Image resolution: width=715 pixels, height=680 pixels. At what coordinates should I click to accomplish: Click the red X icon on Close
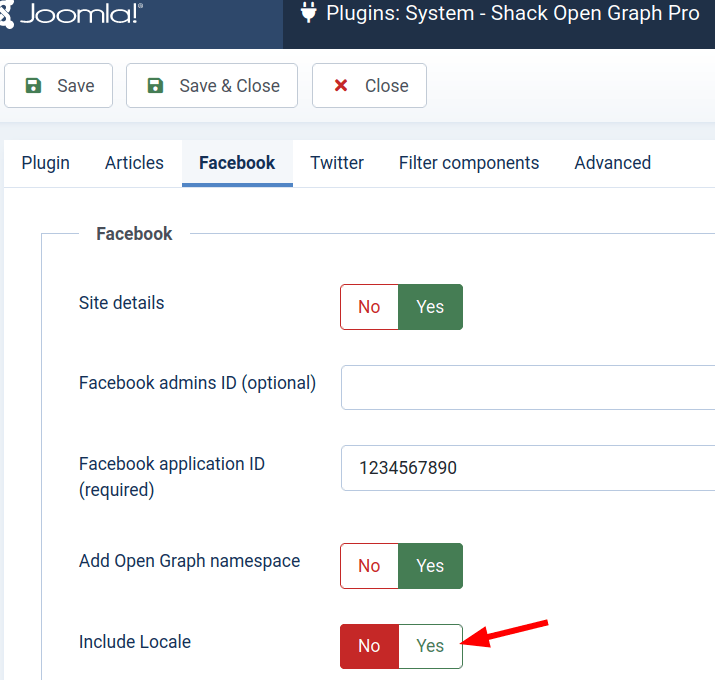point(341,85)
